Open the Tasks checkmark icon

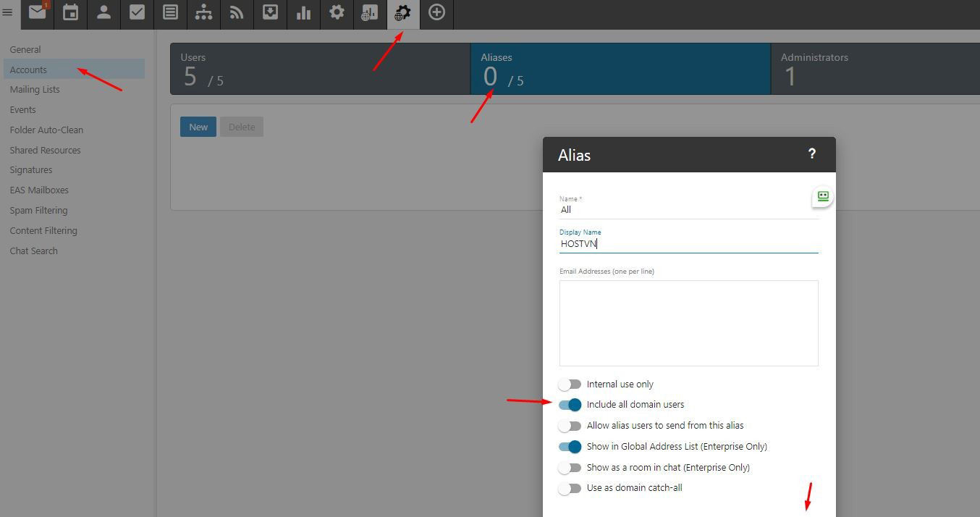(x=137, y=13)
